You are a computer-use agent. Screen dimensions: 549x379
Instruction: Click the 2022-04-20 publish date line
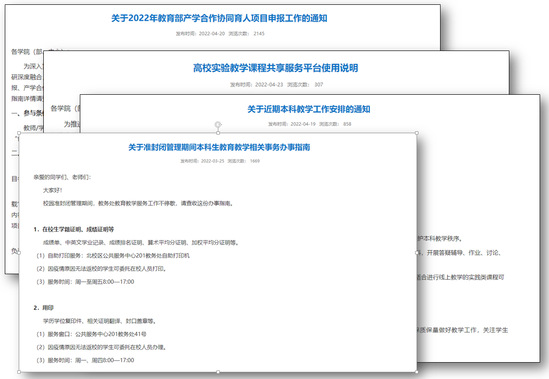point(220,34)
